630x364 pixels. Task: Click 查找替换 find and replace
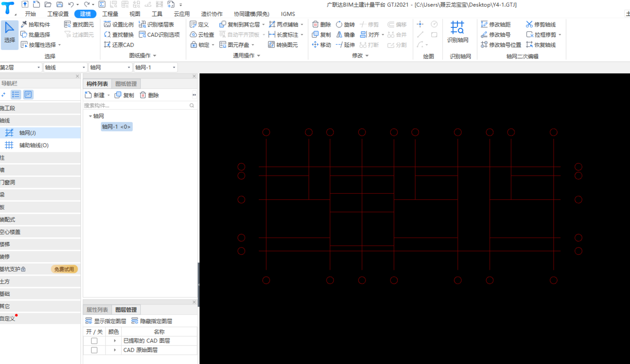(119, 35)
